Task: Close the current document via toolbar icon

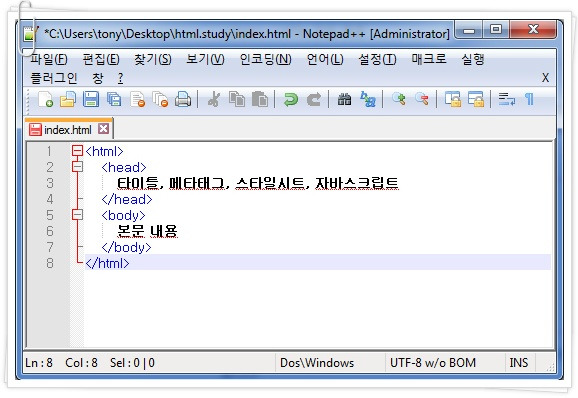Action: [x=137, y=100]
